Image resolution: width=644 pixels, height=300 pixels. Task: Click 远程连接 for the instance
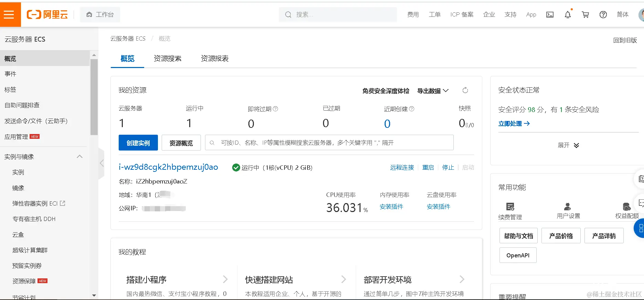[x=402, y=167]
